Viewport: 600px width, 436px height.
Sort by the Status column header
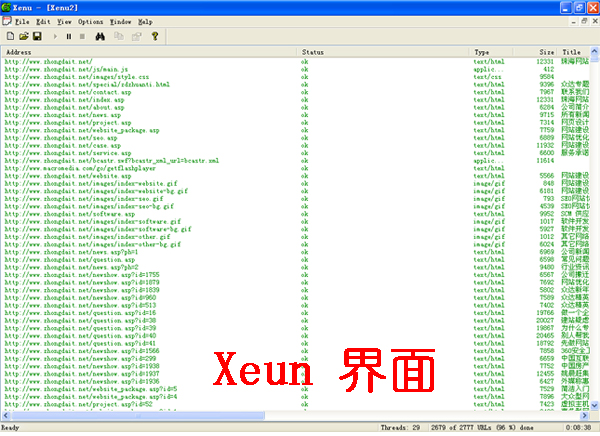coord(383,52)
